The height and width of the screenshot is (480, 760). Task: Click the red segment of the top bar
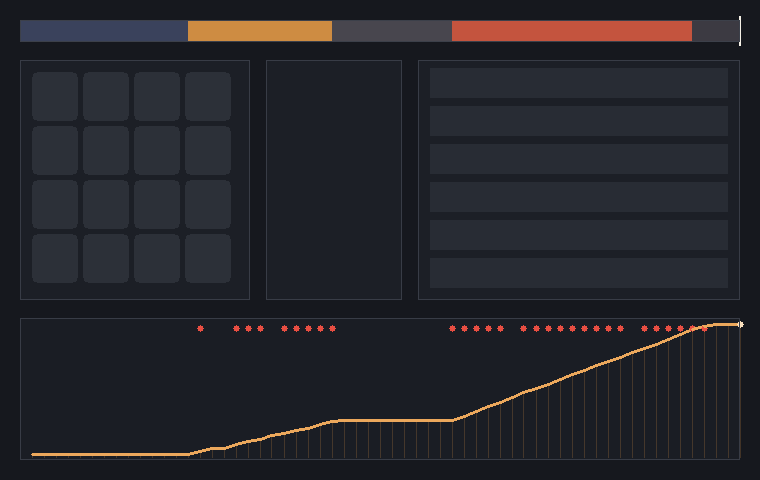click(x=572, y=31)
